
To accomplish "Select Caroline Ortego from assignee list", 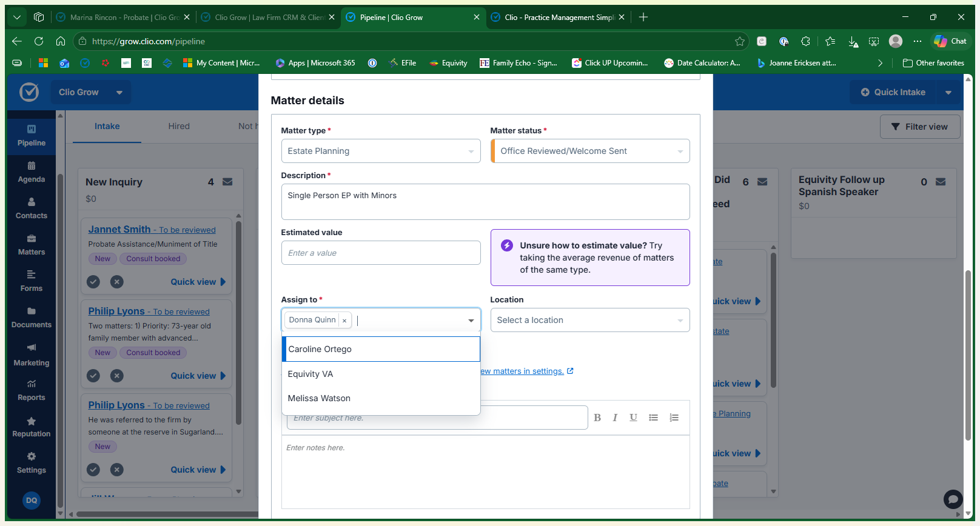I will tap(381, 349).
